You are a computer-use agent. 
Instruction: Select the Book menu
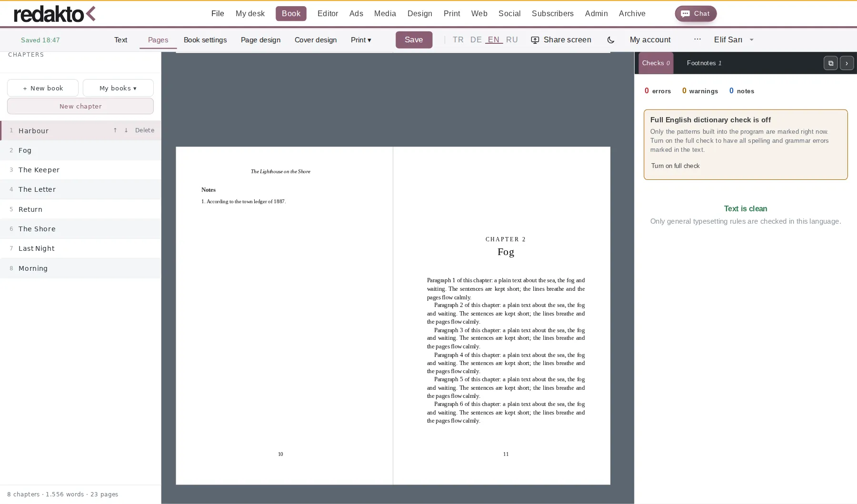click(291, 14)
